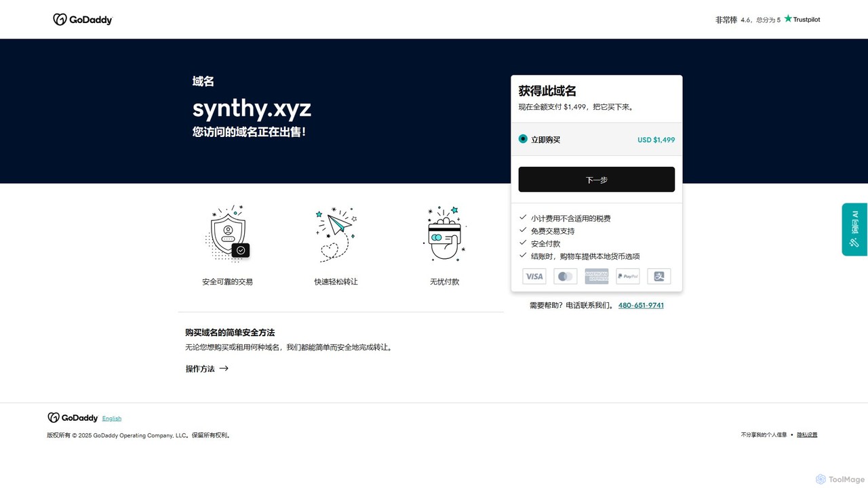Click the paper plane icon above 快速轻松转让
This screenshot has width=868, height=488.
tap(336, 234)
